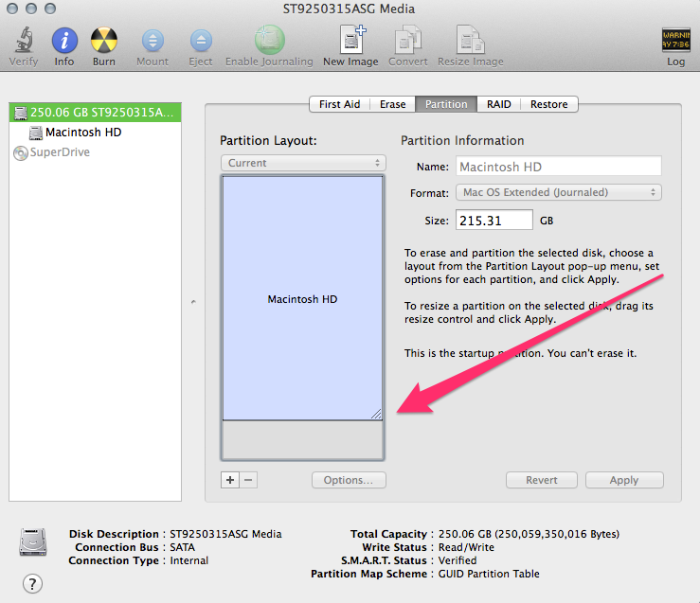Click the Burn toolbar icon
Screen dimensions: 700x603
[x=104, y=41]
